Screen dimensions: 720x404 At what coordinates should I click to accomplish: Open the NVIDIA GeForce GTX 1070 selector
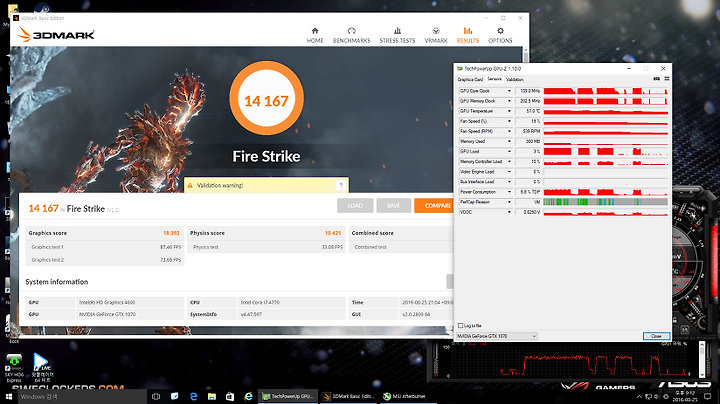coord(497,336)
